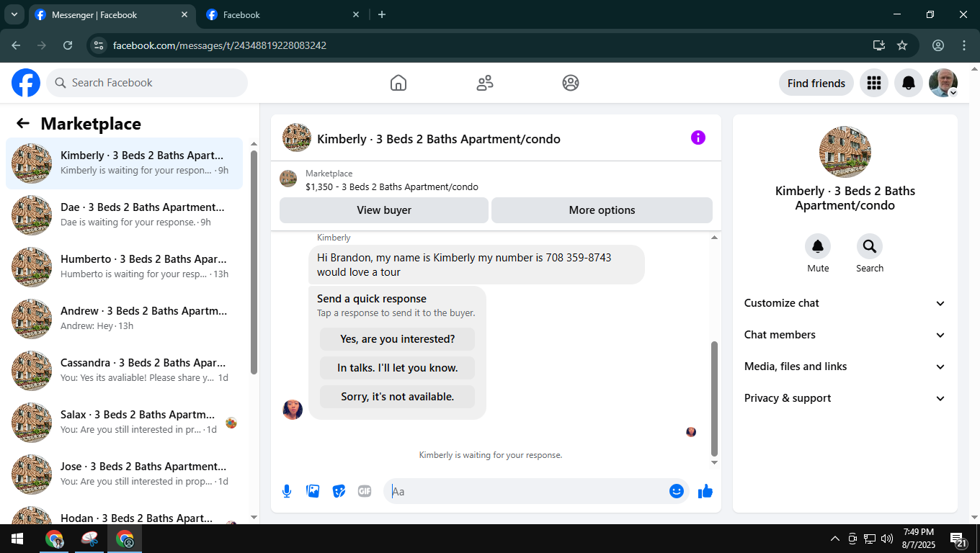
Task: Open the Cassandra conversation in the list
Action: (125, 371)
